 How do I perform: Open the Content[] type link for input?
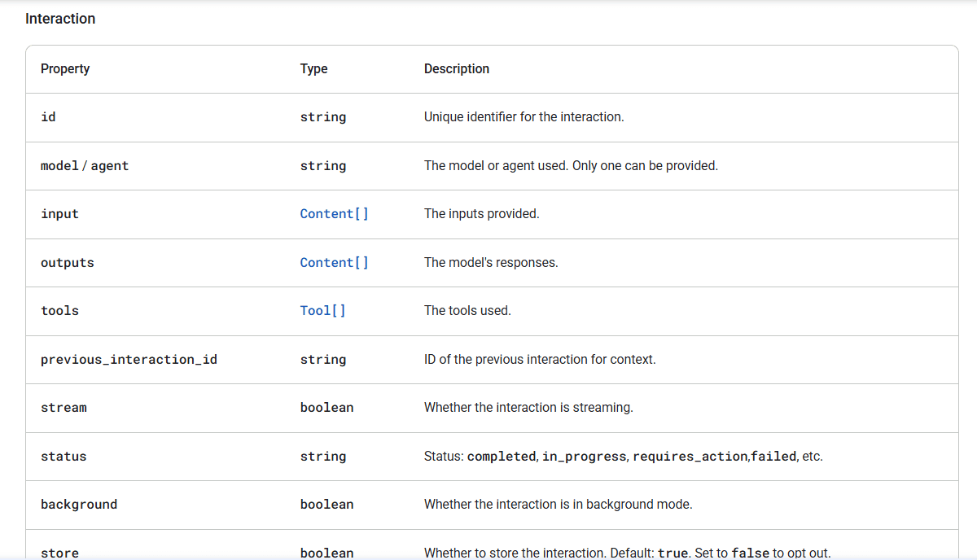pyautogui.click(x=334, y=213)
